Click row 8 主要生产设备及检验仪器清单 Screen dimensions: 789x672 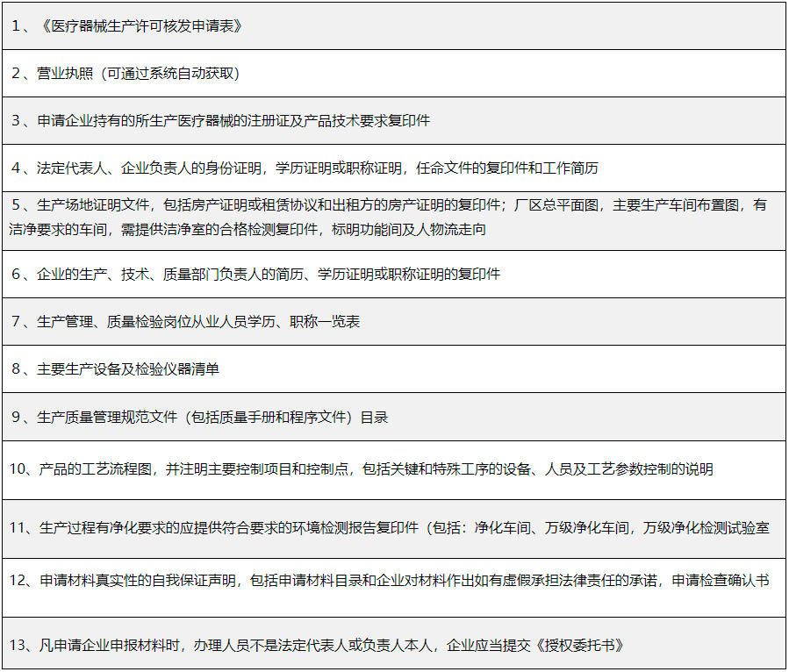pos(127,369)
